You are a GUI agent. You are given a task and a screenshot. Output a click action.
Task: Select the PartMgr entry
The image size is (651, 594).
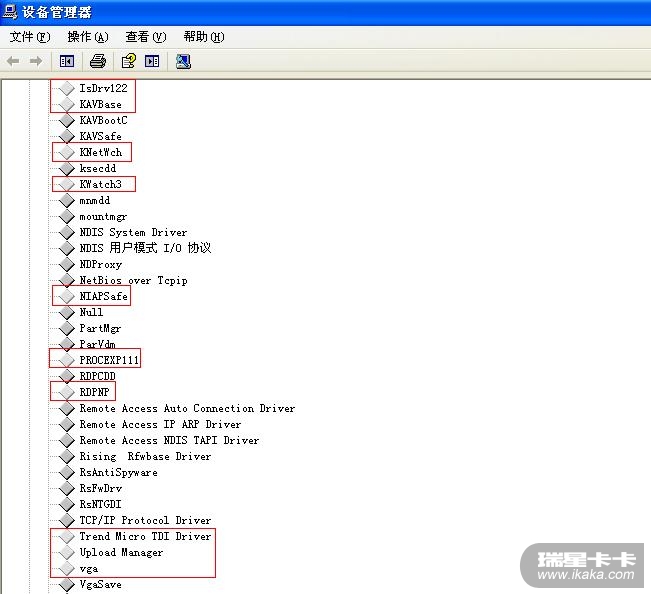point(100,328)
